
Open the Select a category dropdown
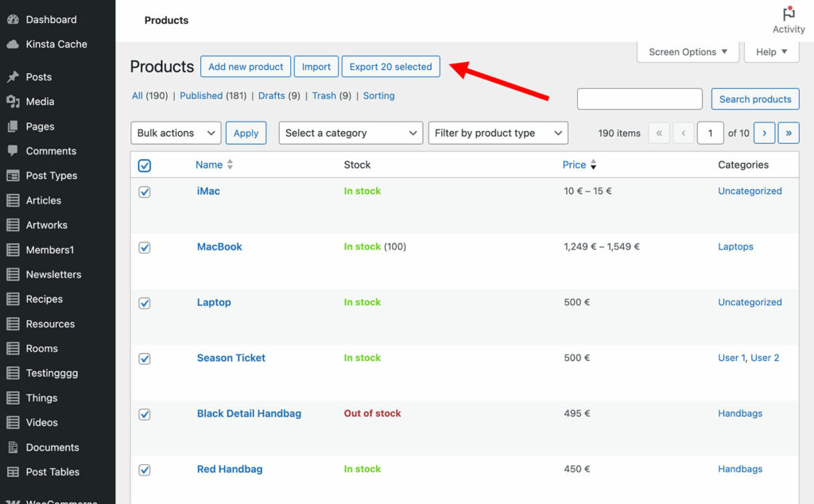point(351,133)
